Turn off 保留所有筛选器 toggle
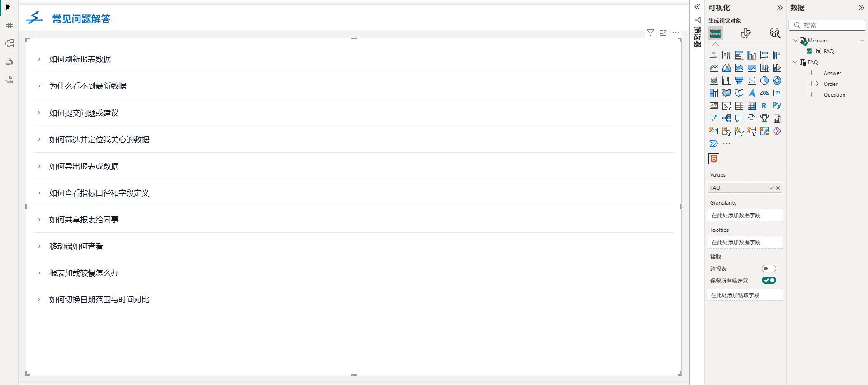Viewport: 868px width, 385px height. (x=769, y=280)
